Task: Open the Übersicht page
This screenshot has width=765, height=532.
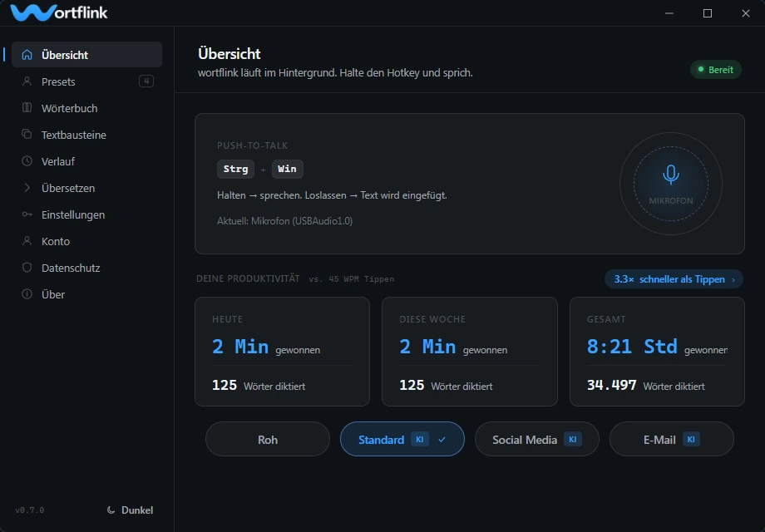Action: (86, 55)
